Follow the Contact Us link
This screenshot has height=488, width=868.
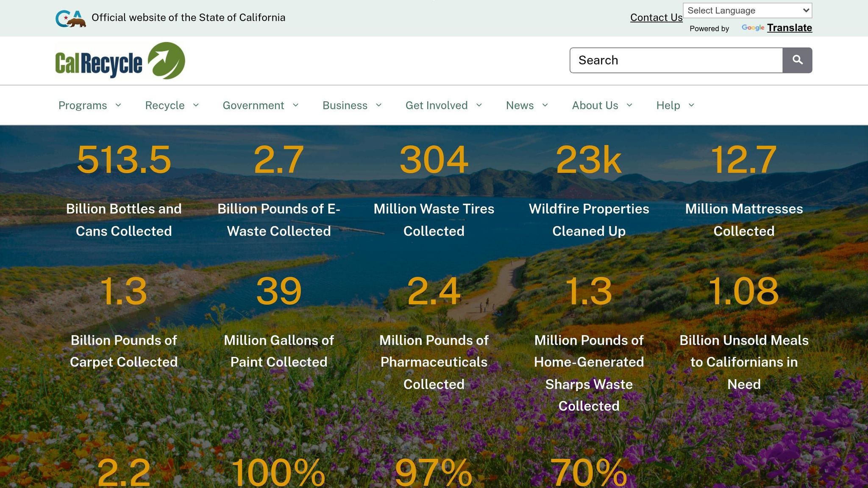(657, 17)
